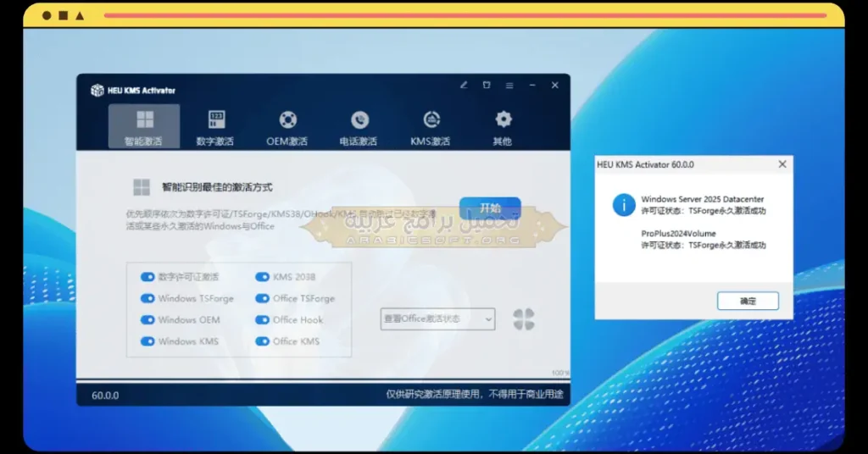Viewport: 868px width, 454px height.
Task: Toggle the Office Hook switch
Action: point(262,319)
